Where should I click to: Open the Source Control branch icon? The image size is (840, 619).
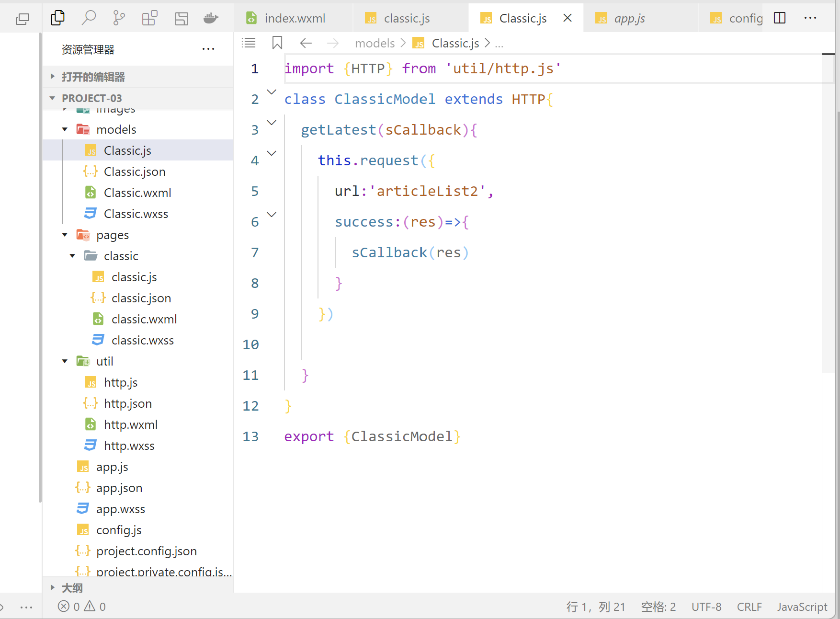[119, 18]
